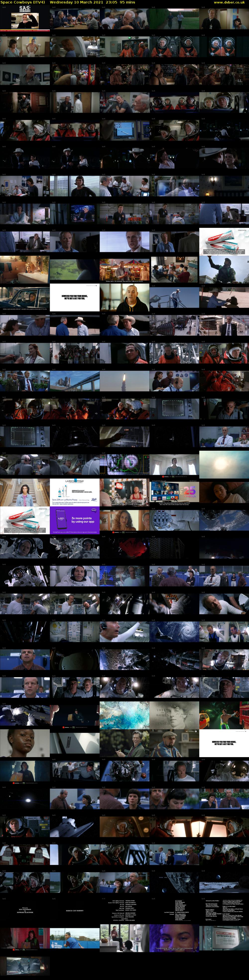The width and height of the screenshot is (249, 980).
Task: Select the 'Wednesday 10 March 2021' date text
Action: coord(76,2)
